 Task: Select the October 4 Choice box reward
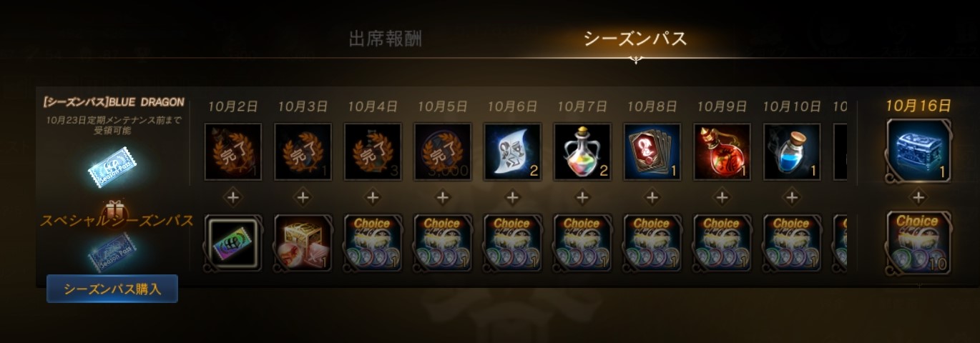(x=373, y=243)
